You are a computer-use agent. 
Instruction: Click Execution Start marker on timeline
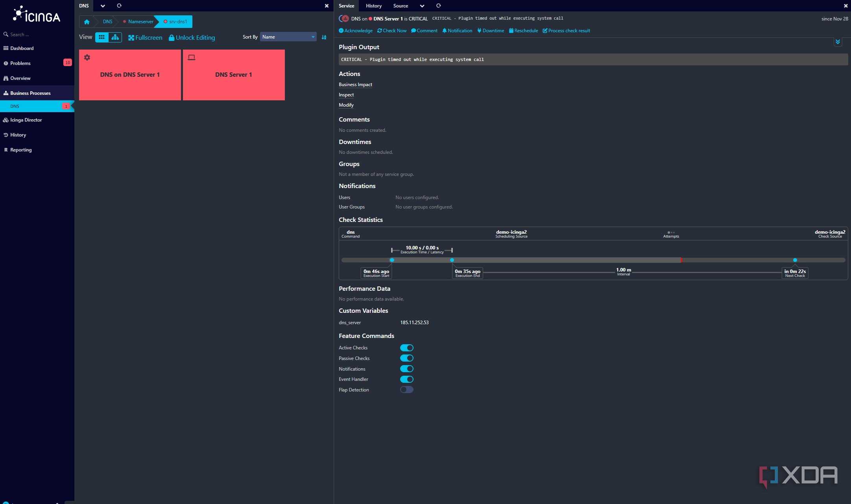point(392,260)
